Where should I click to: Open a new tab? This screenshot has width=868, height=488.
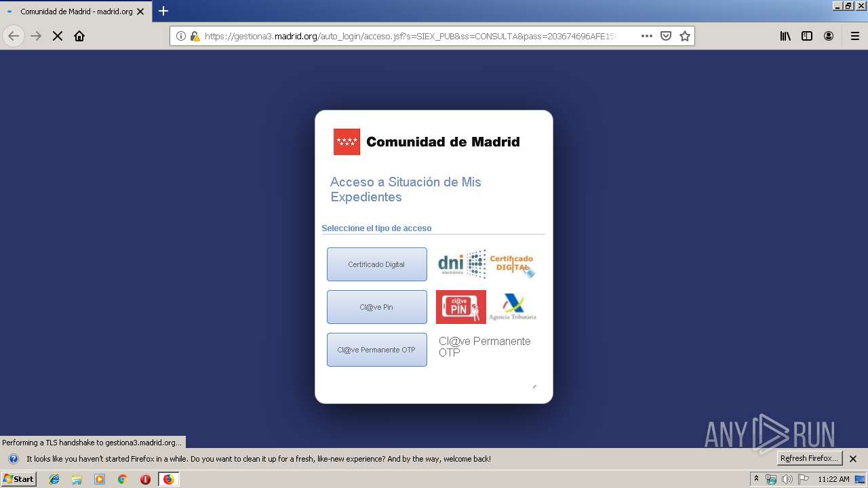click(x=163, y=11)
